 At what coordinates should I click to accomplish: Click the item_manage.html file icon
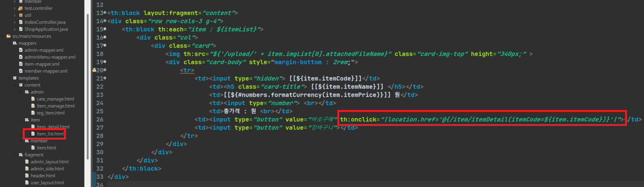[33, 106]
